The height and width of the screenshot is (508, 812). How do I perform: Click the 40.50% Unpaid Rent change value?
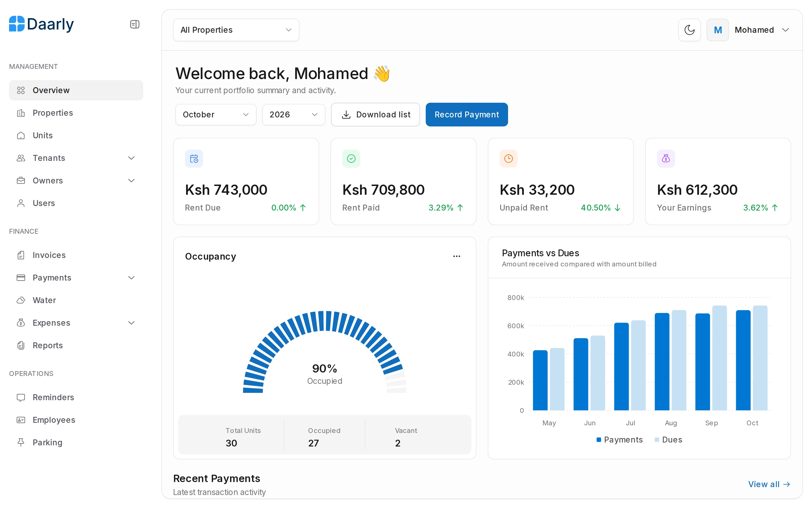point(595,208)
